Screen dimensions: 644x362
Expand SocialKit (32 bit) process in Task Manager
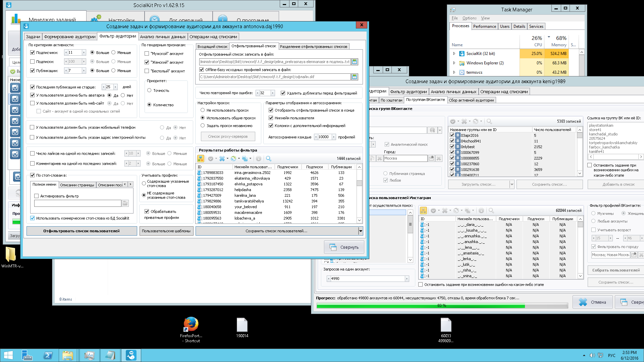click(454, 54)
